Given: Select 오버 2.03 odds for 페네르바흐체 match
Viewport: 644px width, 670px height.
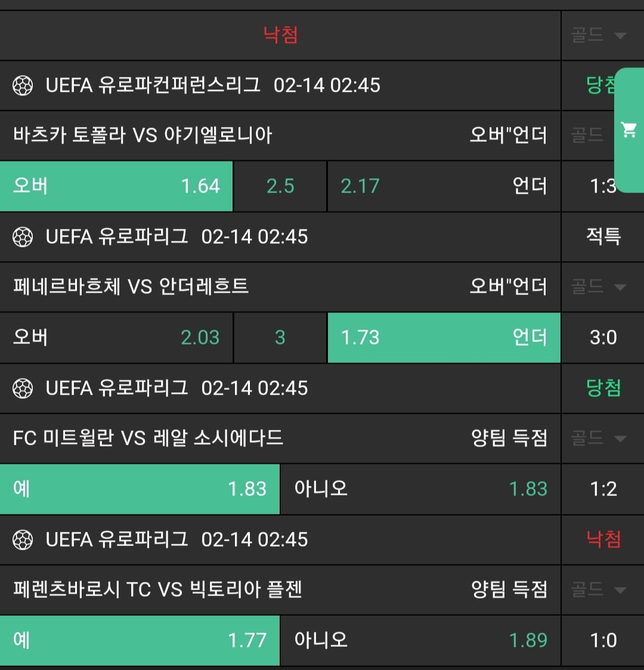Looking at the screenshot, I should pyautogui.click(x=116, y=337).
